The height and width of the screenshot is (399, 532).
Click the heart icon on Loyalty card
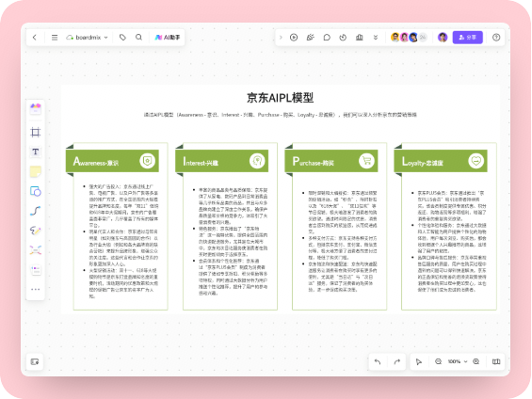pyautogui.click(x=476, y=161)
